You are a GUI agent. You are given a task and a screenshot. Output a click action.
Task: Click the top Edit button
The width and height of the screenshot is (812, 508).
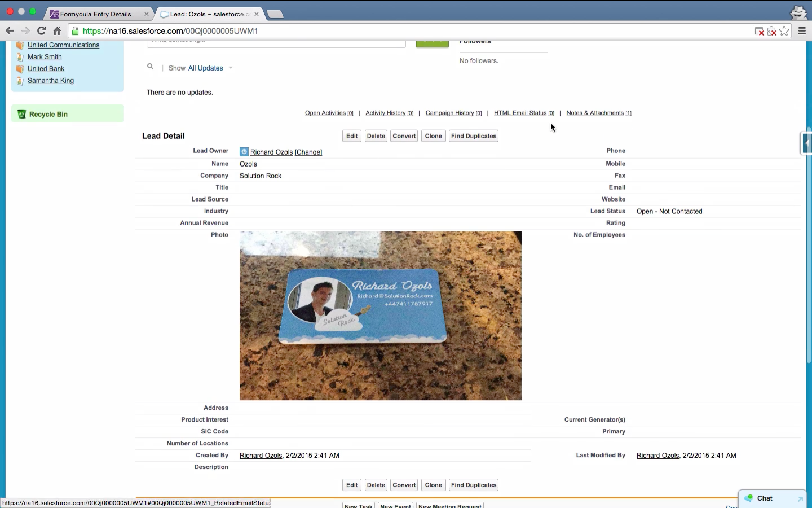[352, 136]
